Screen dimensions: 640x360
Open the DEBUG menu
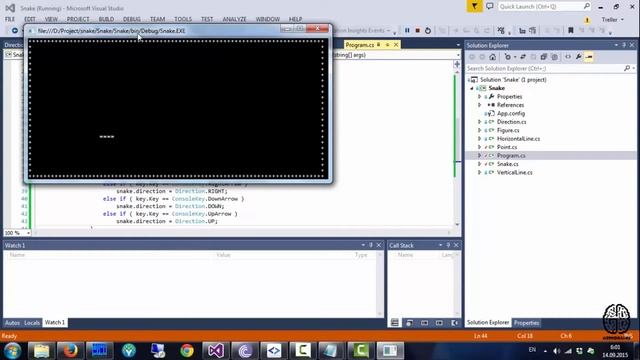(131, 19)
